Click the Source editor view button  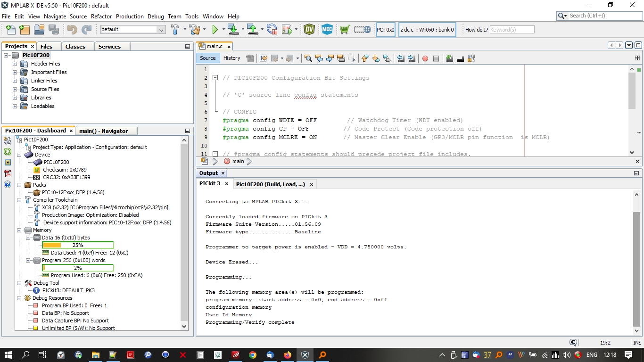click(207, 58)
